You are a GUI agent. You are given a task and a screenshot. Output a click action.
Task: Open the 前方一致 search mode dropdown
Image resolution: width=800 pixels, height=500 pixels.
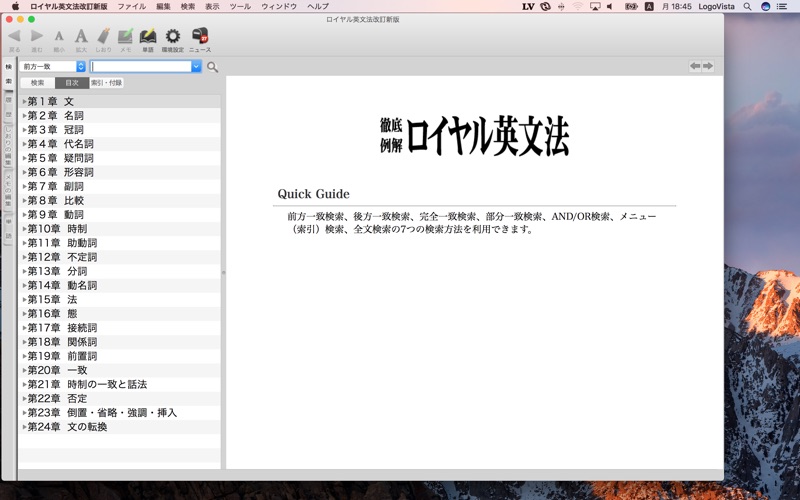[53, 66]
